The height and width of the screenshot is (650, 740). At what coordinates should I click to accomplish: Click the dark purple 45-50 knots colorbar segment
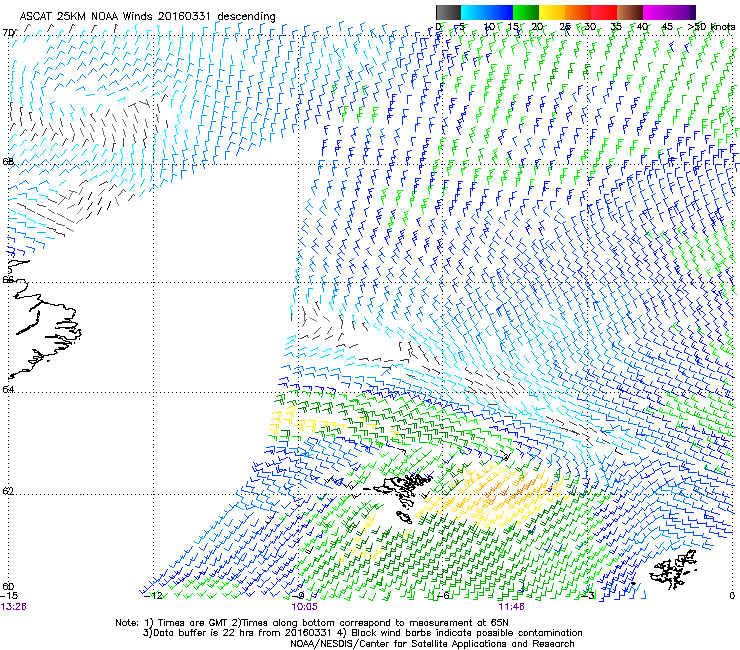point(682,12)
